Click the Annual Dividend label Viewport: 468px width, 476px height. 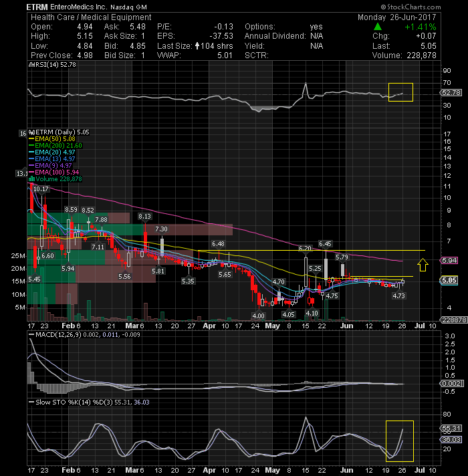[x=275, y=36]
